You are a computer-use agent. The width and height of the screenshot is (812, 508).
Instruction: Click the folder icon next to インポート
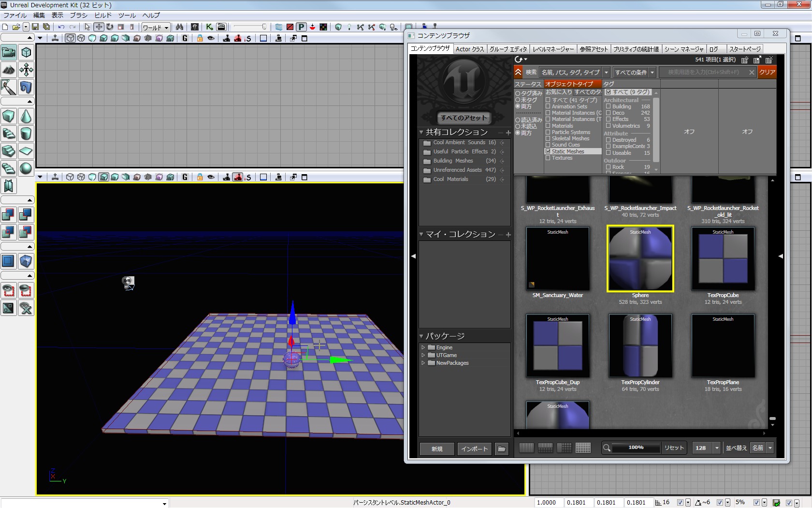click(x=502, y=449)
